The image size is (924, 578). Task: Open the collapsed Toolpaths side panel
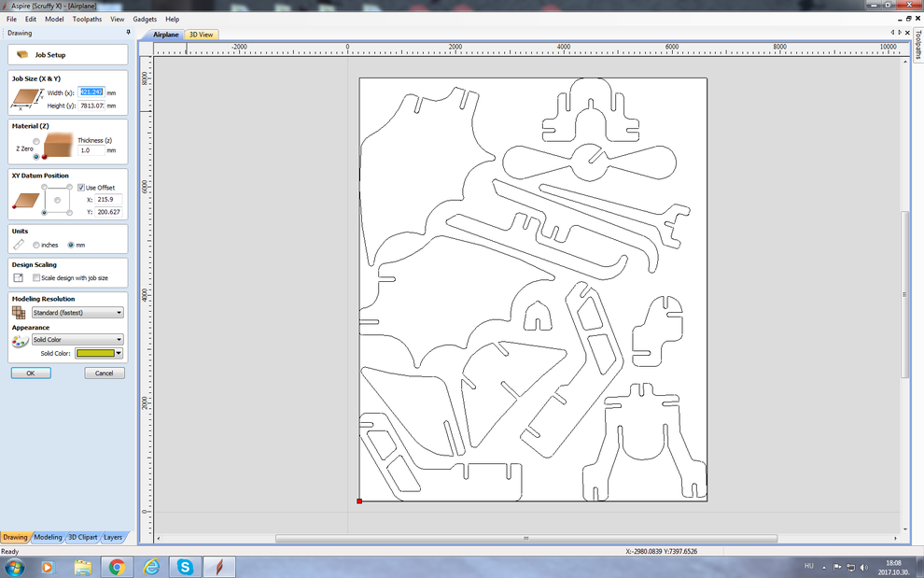point(917,46)
